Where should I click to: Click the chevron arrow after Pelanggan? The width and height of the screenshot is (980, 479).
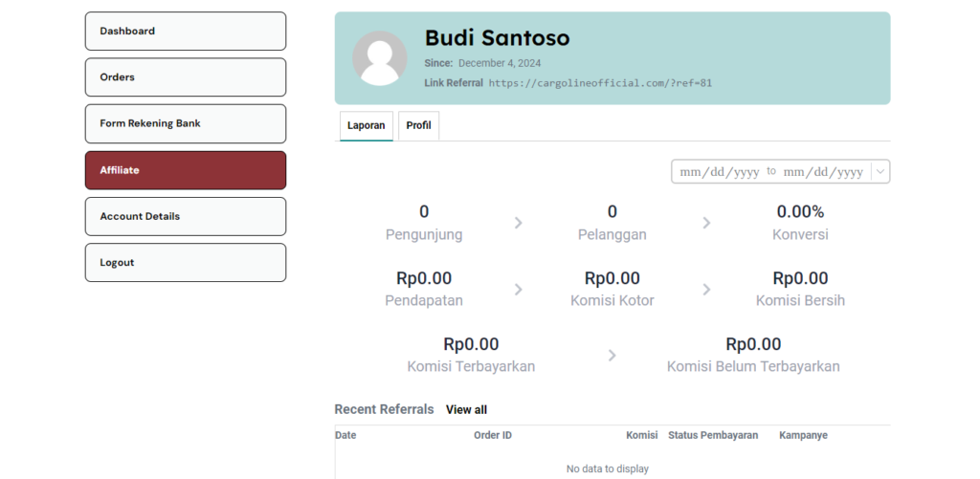(706, 223)
